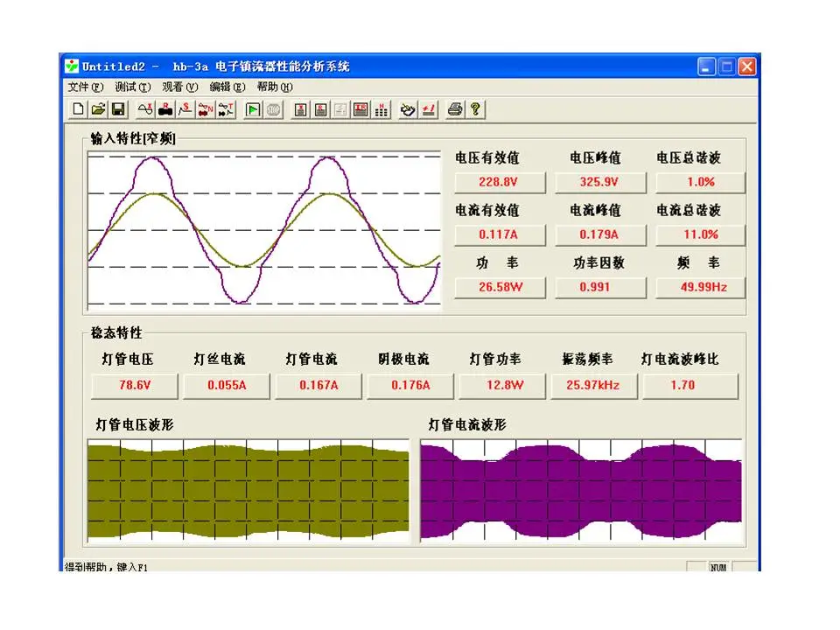Screen dimensions: 840x630
Task: Click the 0.991 power factor value
Action: [600, 287]
